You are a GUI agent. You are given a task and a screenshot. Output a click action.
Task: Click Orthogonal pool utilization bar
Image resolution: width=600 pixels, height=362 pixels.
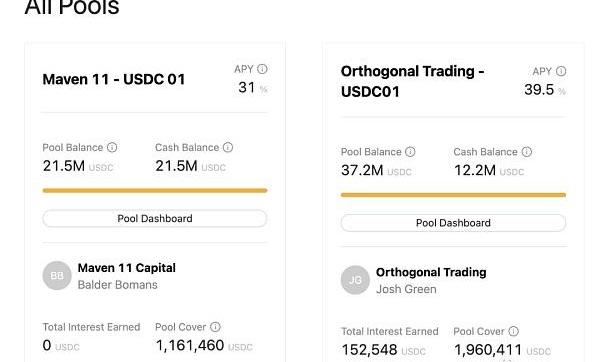pyautogui.click(x=453, y=195)
